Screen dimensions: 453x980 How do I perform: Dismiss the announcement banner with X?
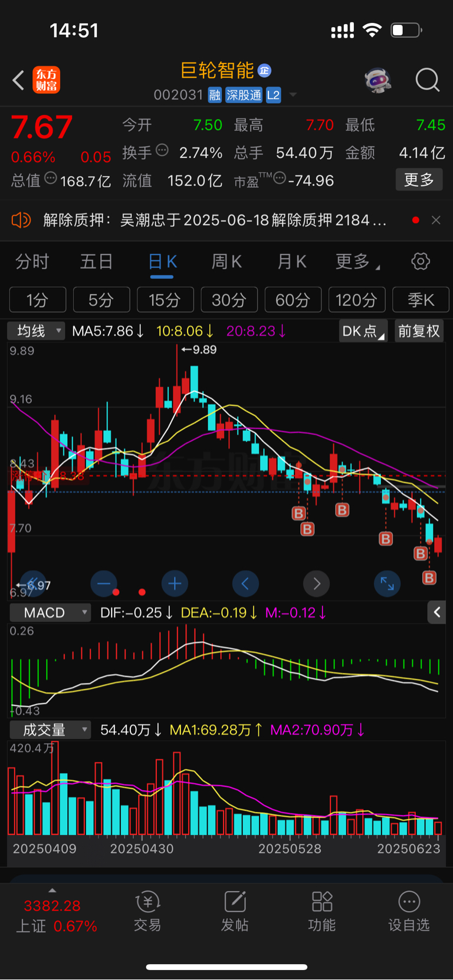tap(436, 220)
